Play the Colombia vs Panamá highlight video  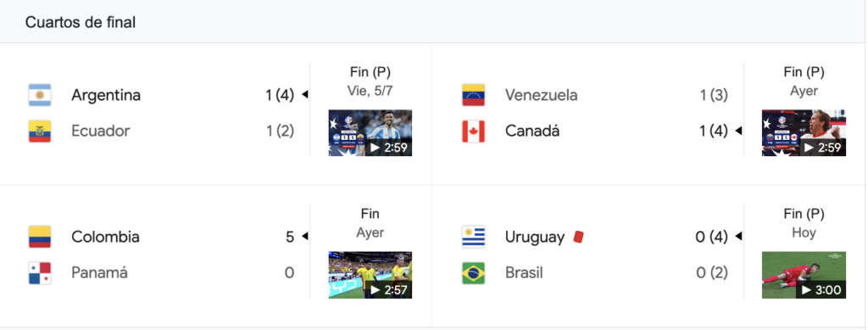370,275
